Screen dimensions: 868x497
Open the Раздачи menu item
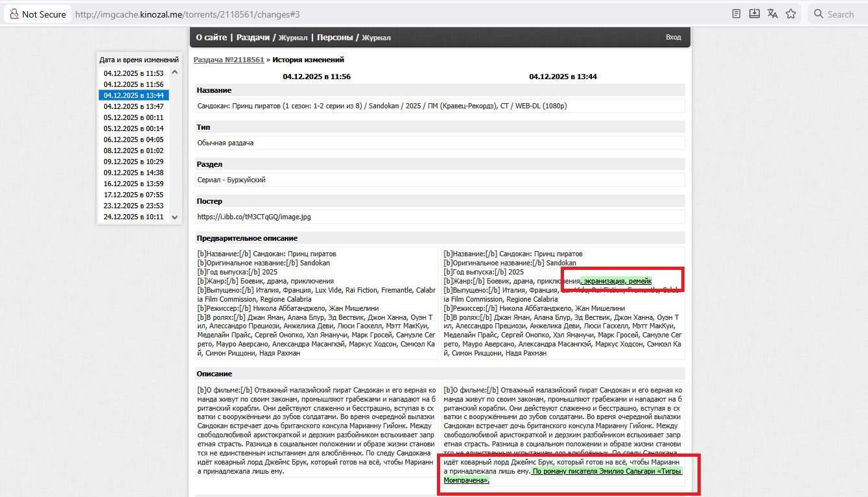(x=253, y=38)
